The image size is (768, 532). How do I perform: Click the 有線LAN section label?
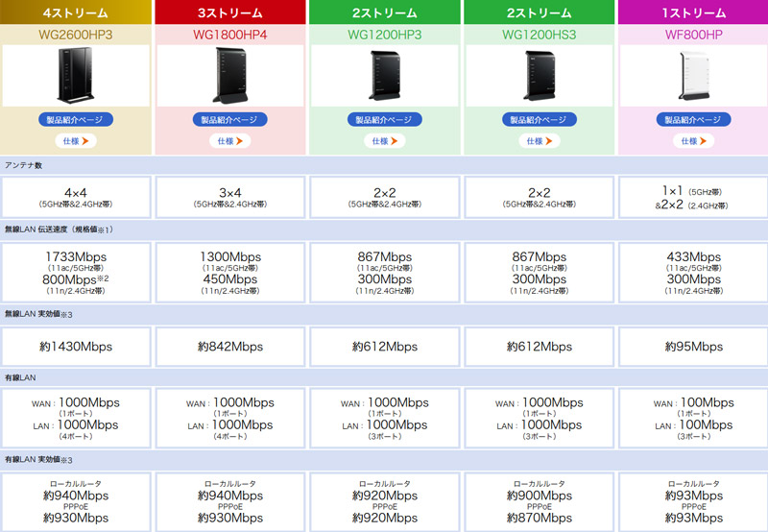[20, 377]
